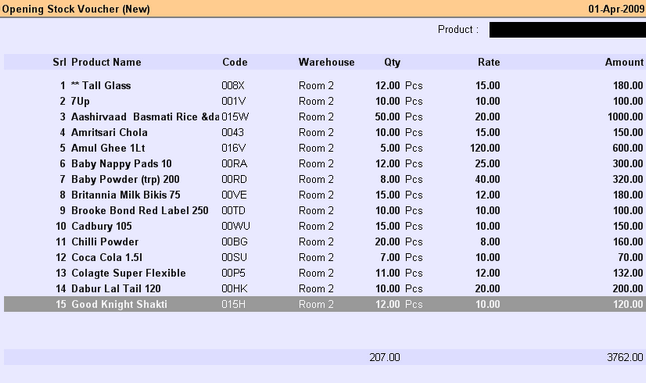Click 'Brooke Bond Red Label 250' name
Screen dimensions: 646x383
point(140,211)
